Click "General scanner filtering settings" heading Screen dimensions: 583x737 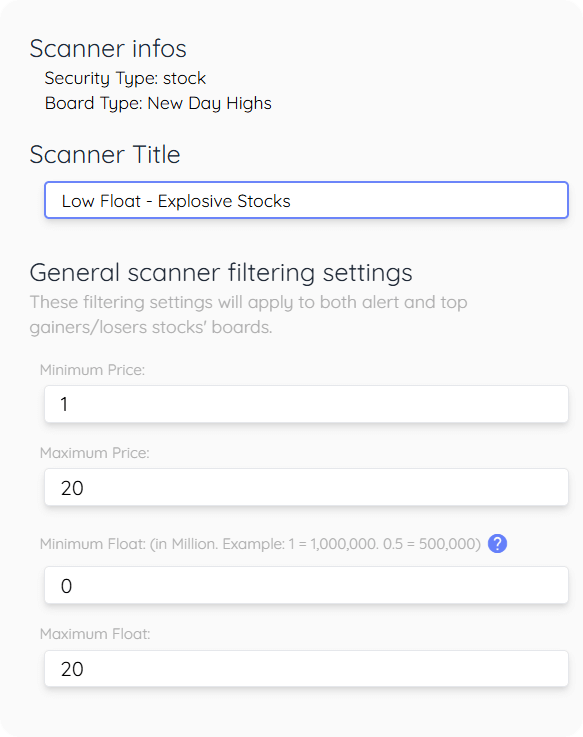point(221,273)
